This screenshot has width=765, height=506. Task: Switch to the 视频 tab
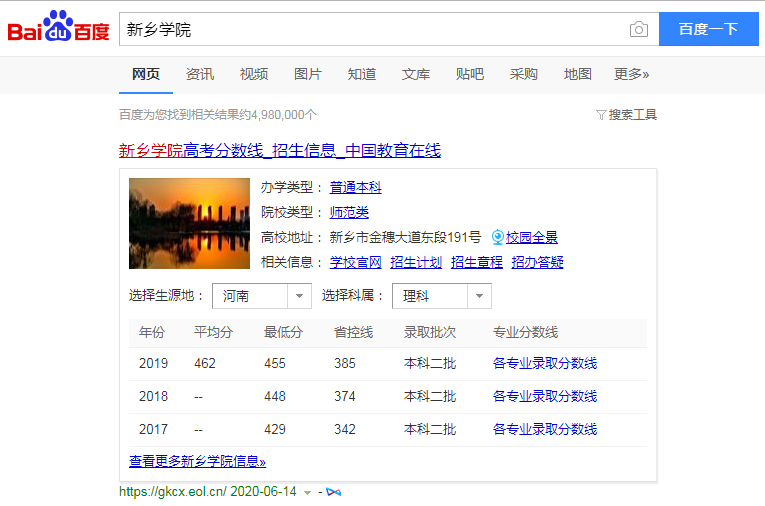[254, 74]
